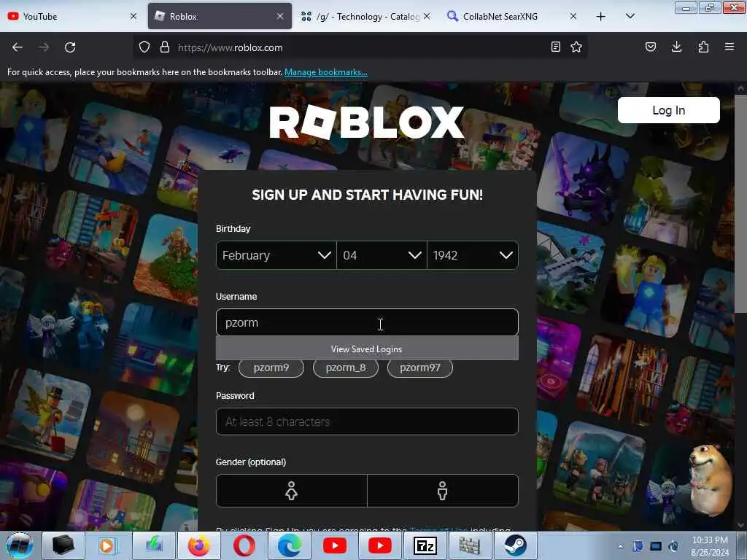The image size is (747, 560).
Task: Close the YouTube tab
Action: pos(133,16)
